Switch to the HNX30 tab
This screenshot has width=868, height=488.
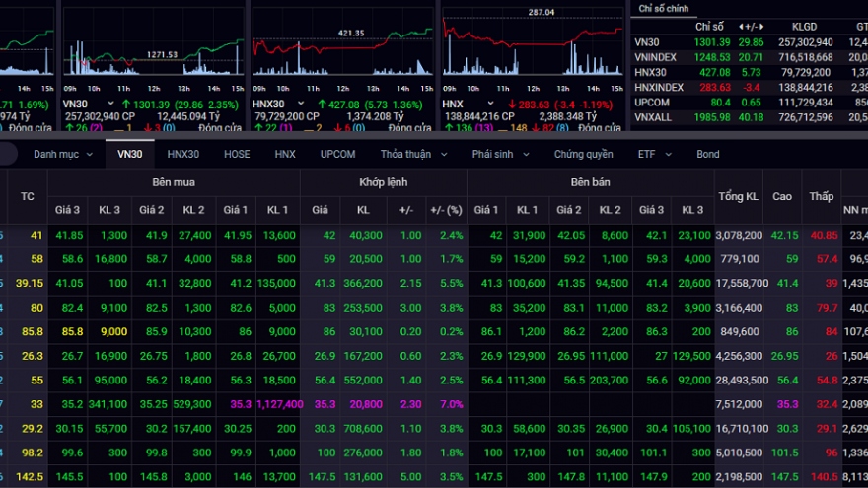[183, 155]
